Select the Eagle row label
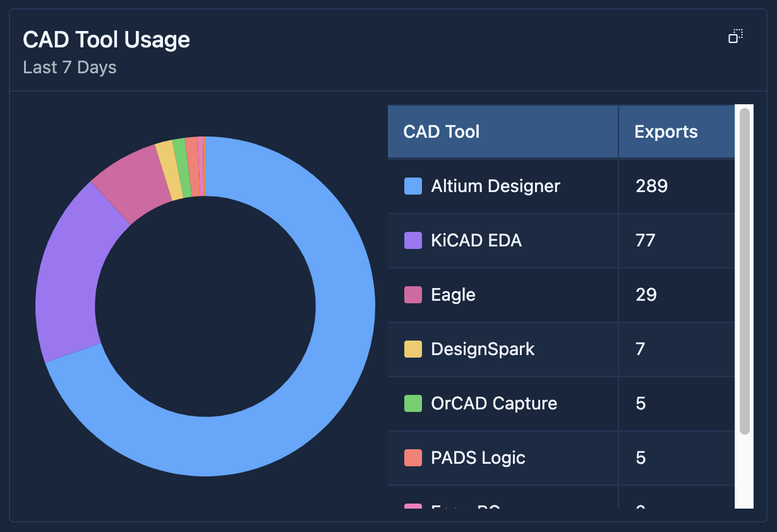Image resolution: width=777 pixels, height=532 pixels. (453, 294)
